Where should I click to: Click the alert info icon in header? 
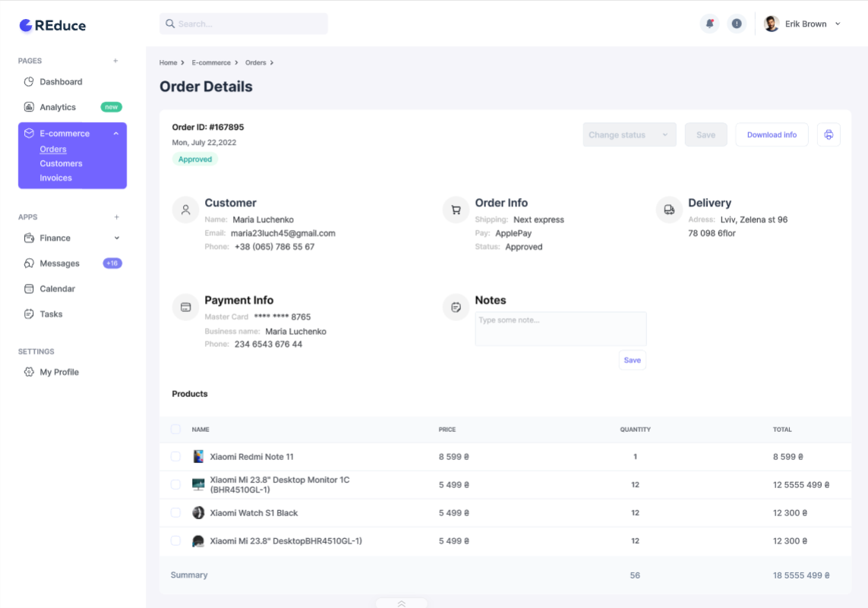[x=737, y=24]
